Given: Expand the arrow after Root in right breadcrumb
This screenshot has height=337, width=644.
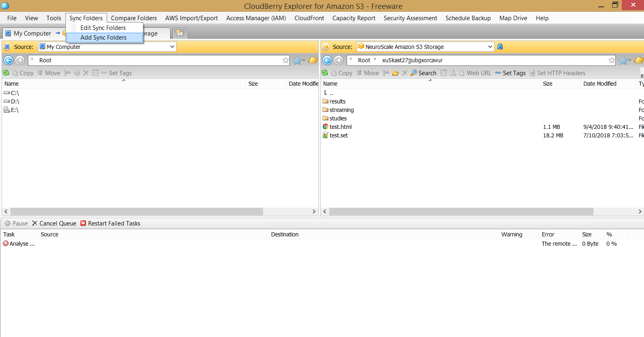Looking at the screenshot, I should (375, 59).
